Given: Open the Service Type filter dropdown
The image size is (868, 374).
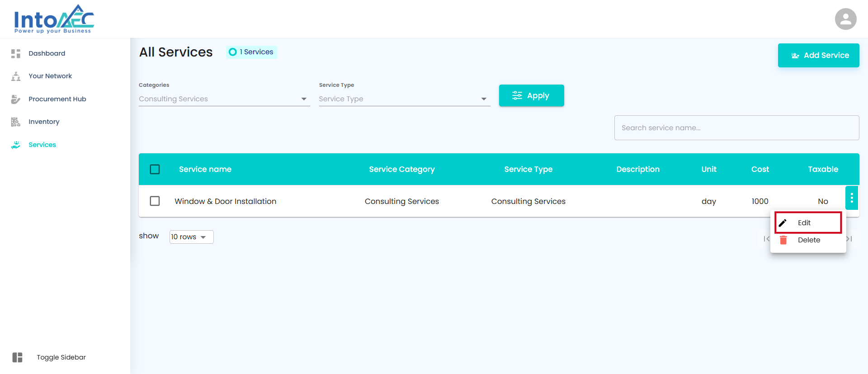Looking at the screenshot, I should [405, 99].
